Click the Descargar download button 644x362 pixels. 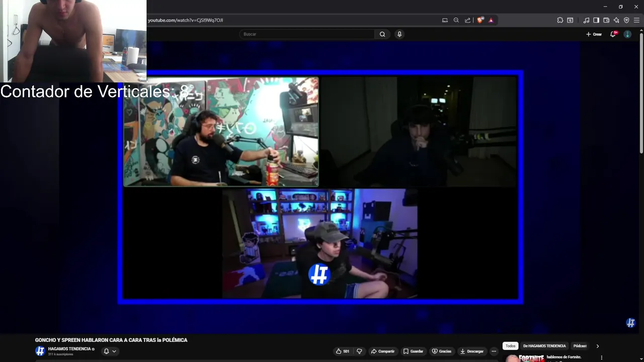[472, 351]
